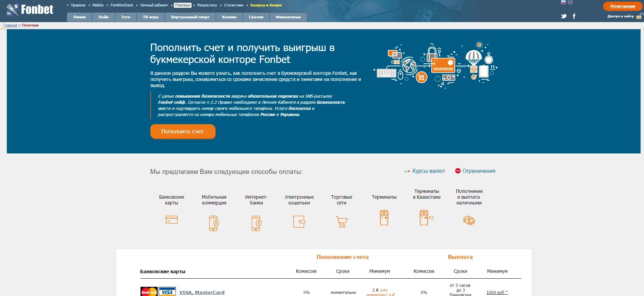Click the Электронные кошельки label

coord(299,200)
